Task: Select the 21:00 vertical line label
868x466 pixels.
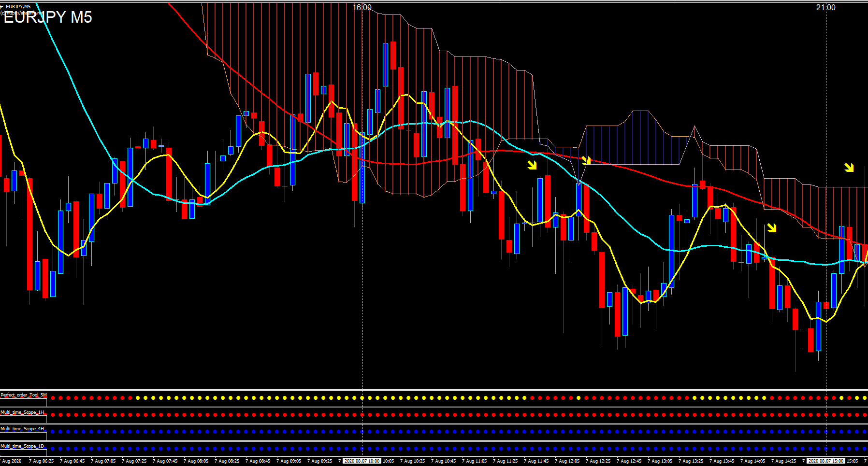Action: (x=825, y=7)
